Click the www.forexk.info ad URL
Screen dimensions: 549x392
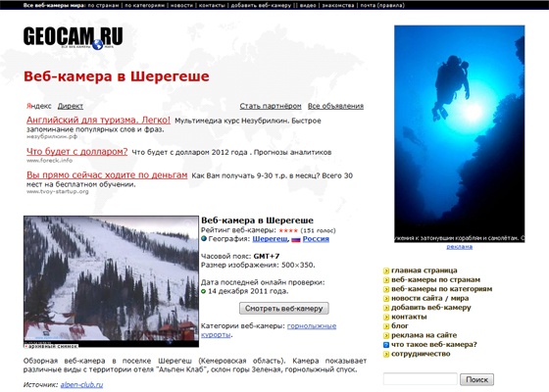coord(50,161)
